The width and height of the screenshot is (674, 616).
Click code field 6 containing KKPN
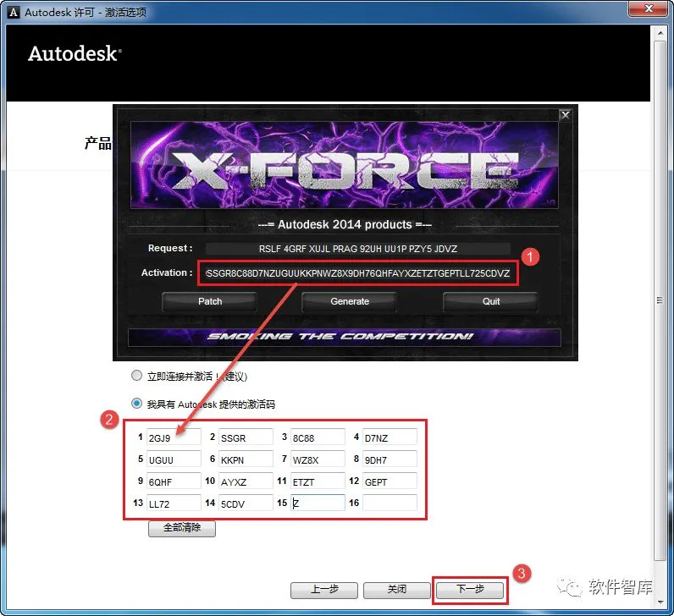[246, 459]
